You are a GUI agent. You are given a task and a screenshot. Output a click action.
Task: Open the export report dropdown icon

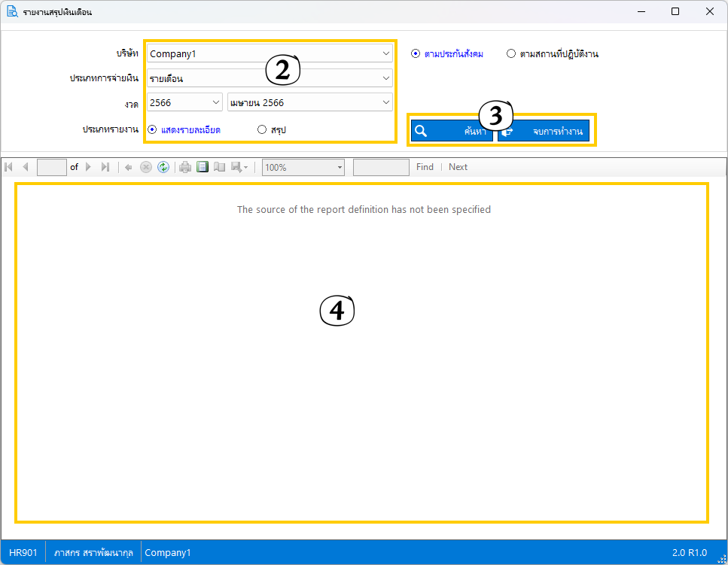(x=240, y=167)
